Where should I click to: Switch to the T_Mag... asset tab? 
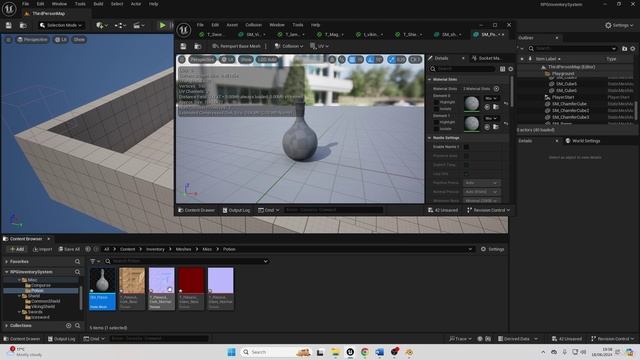point(331,35)
